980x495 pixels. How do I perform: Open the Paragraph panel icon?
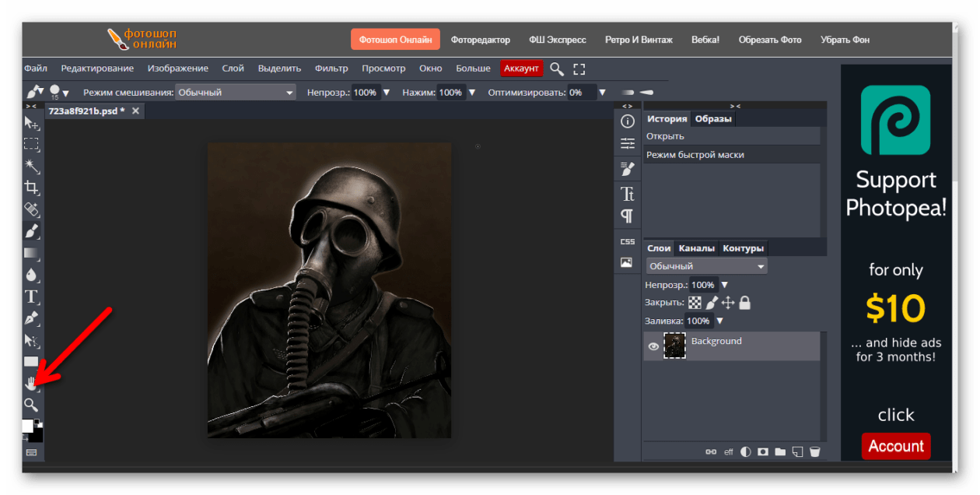(x=627, y=216)
